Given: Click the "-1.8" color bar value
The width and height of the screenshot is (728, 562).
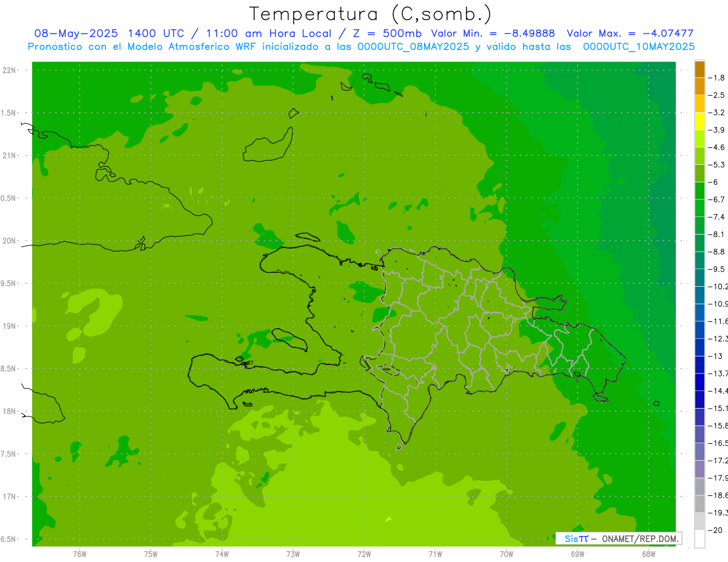Looking at the screenshot, I should pyautogui.click(x=716, y=78).
